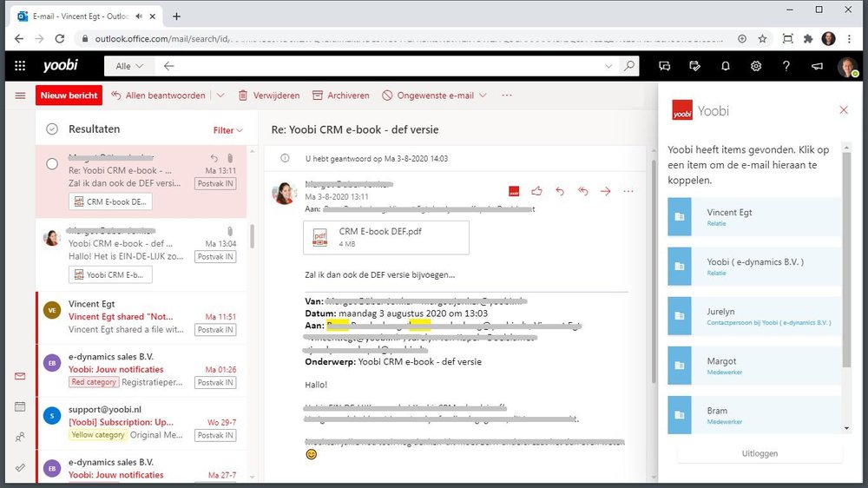Click the red Yoobi add-in icon in the message
Viewport: 868px width, 488px height.
[514, 191]
